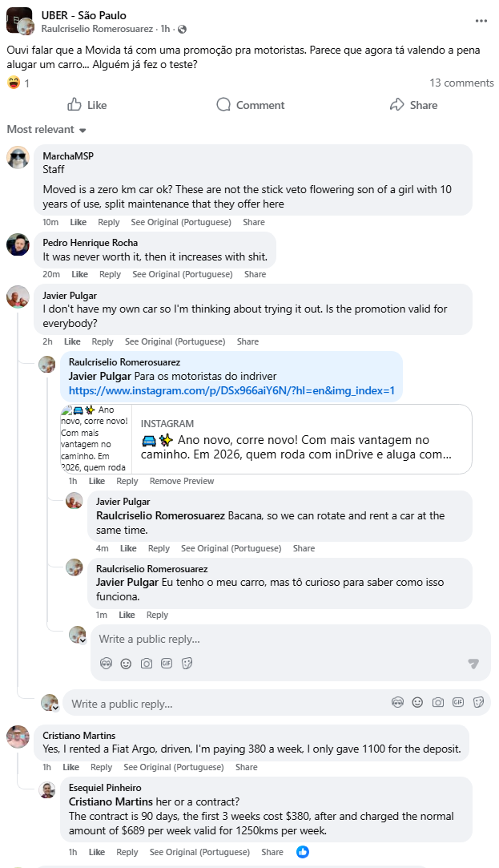Toggle Like on MarchaMSP's comment
Viewport: 499px width, 868px height.
(78, 222)
